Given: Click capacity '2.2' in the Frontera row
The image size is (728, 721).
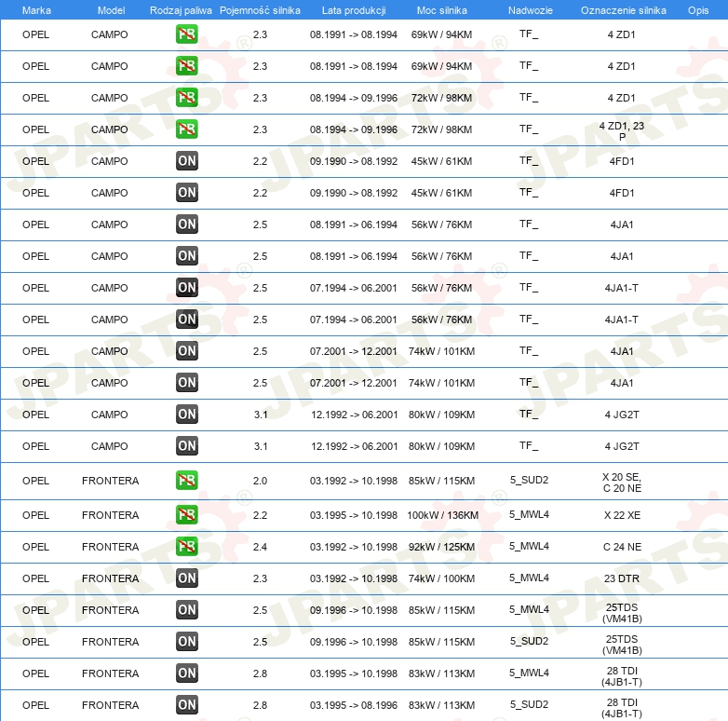Looking at the screenshot, I should coord(260,515).
